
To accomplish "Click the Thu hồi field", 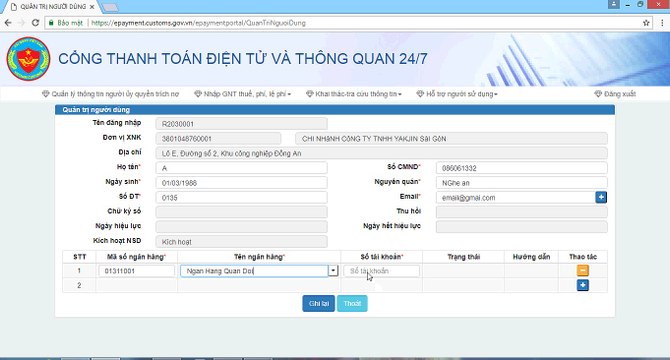I will pos(521,212).
